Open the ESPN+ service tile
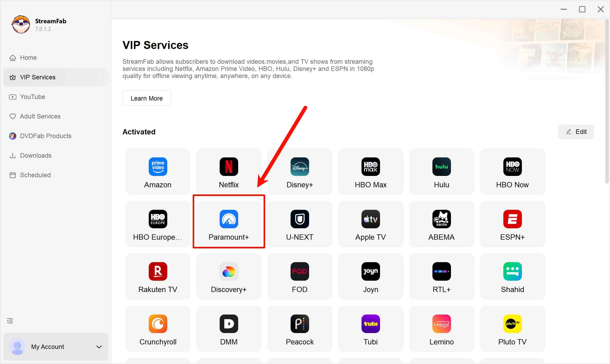The image size is (610, 364). 512,219
